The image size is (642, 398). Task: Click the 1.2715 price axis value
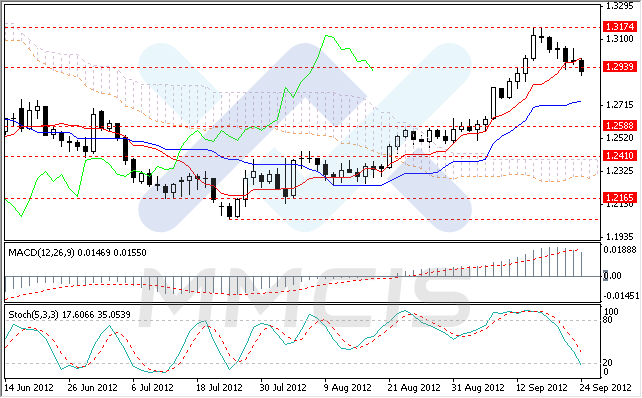[620, 105]
